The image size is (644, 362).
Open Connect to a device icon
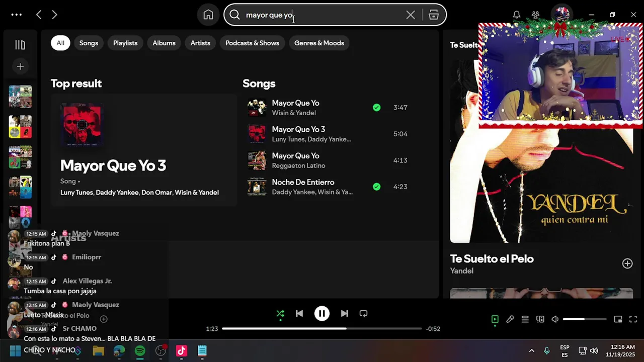coord(540,319)
